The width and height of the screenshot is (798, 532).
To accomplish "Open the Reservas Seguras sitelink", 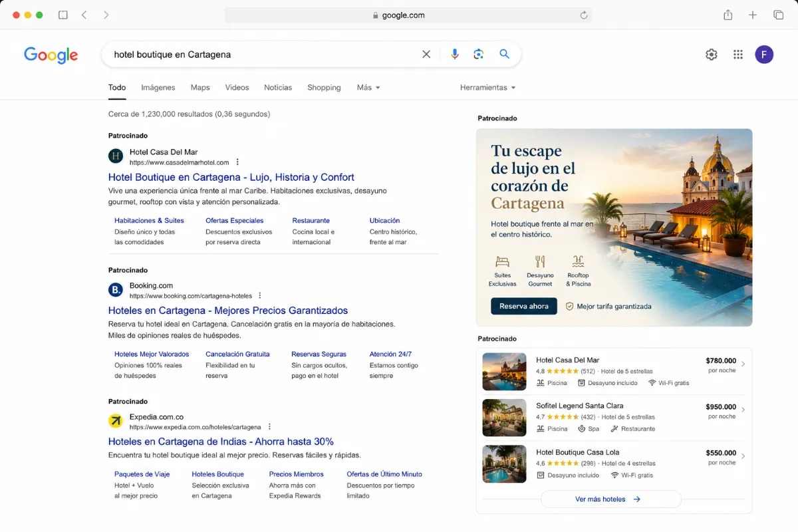I will pyautogui.click(x=319, y=354).
